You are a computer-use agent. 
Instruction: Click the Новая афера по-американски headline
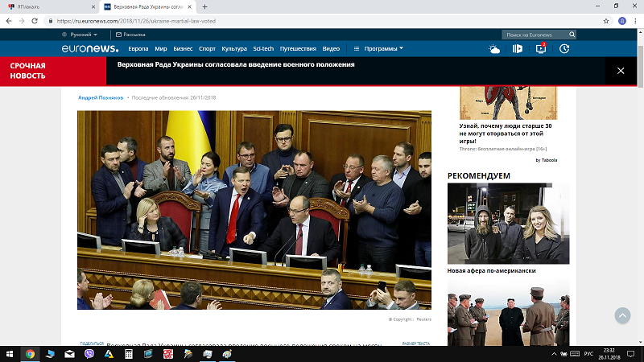[x=491, y=271]
